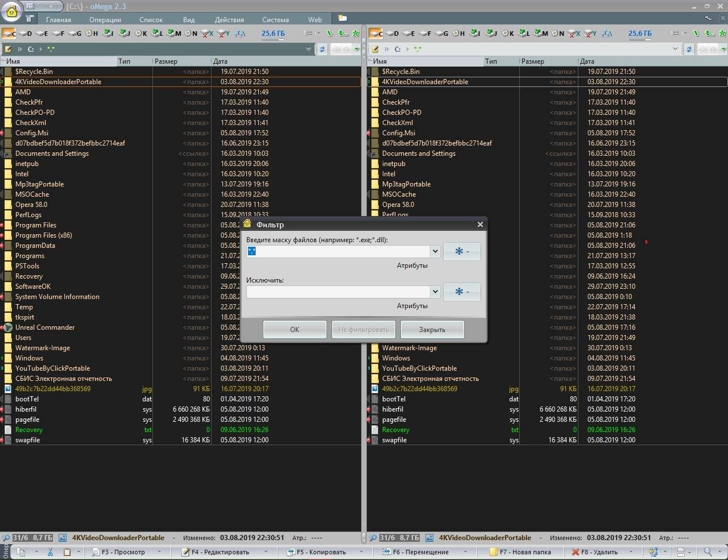The height and width of the screenshot is (560, 728).
Task: Expand left panel path history dropdown
Action: click(x=309, y=49)
